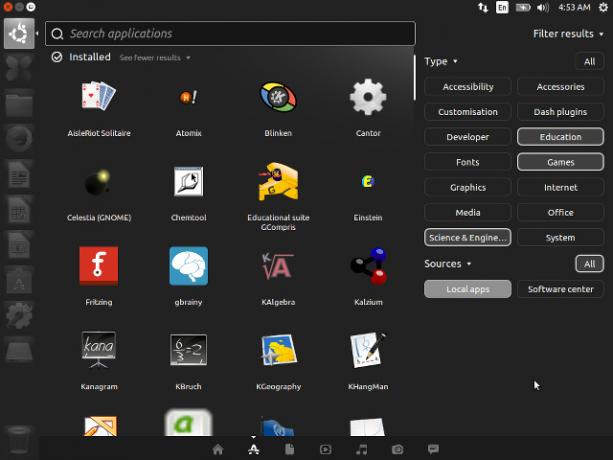Open the network indicator in top panel
Image resolution: width=613 pixels, height=460 pixels.
point(483,7)
